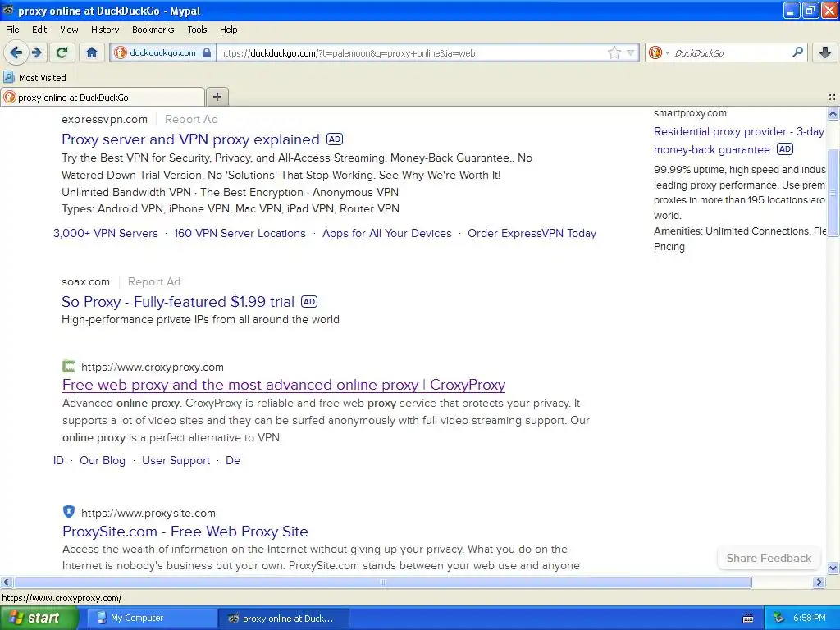Open the History menu
This screenshot has height=630, width=840.
click(x=104, y=30)
